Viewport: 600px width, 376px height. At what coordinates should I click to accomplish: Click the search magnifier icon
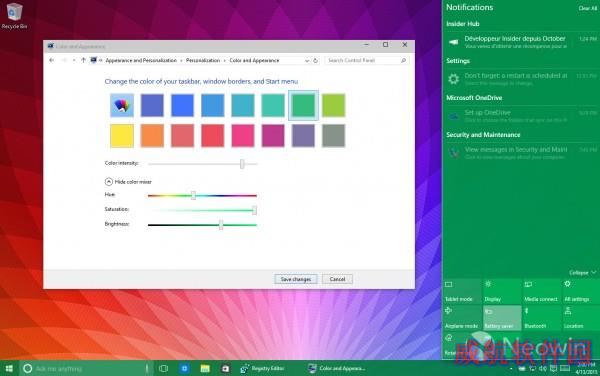click(x=403, y=60)
